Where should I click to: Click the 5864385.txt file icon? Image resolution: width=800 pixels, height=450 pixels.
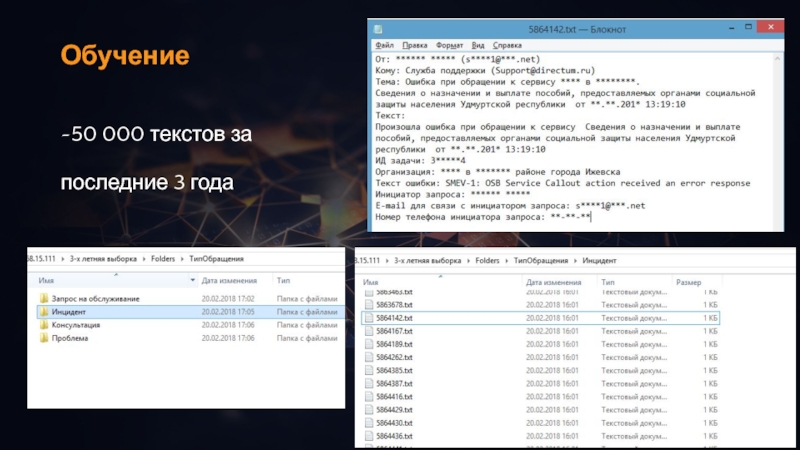coord(369,370)
